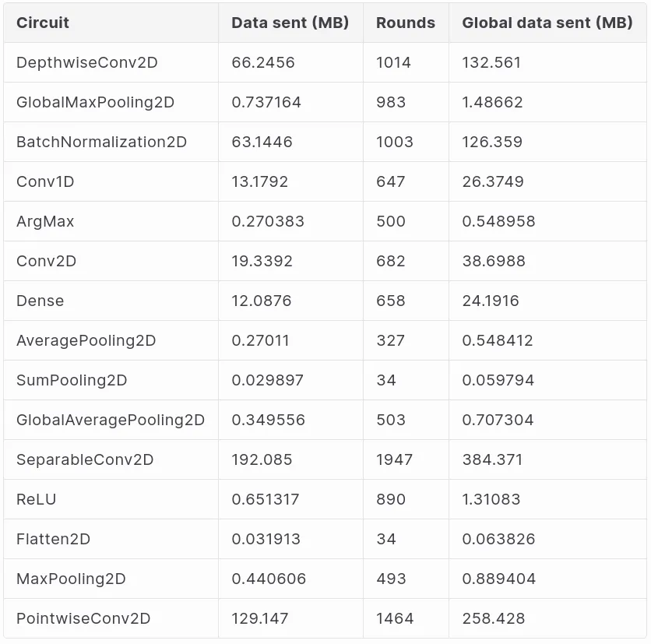Screen dimensions: 651x644
Task: Select the SeparableConv2D data value 192.085
Action: [262, 459]
